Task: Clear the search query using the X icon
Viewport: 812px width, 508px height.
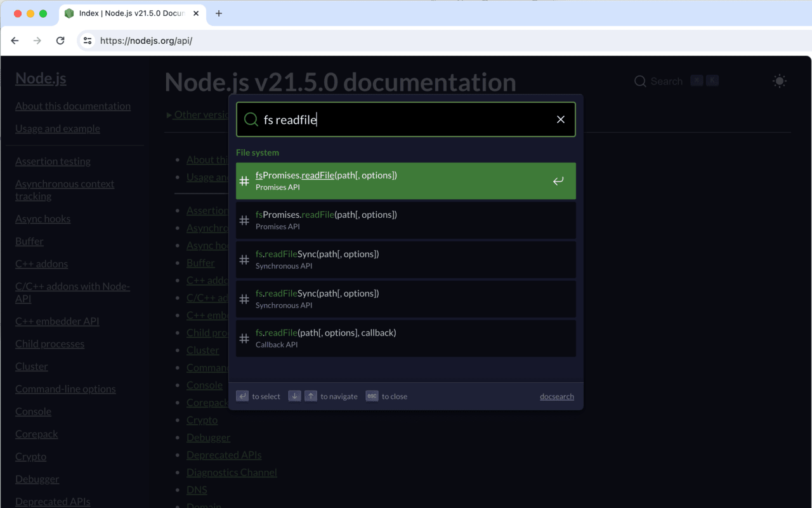Action: click(x=561, y=119)
